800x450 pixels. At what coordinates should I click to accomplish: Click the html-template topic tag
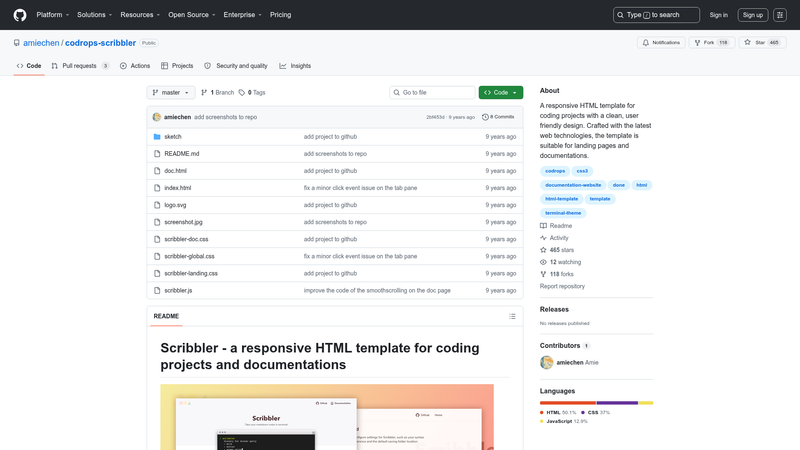click(561, 199)
